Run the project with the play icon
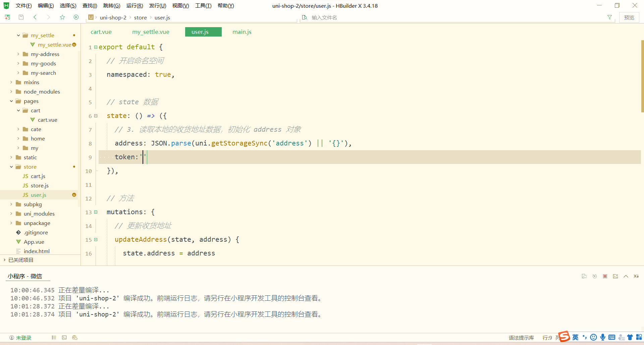Image resolution: width=644 pixels, height=345 pixels. point(76,17)
